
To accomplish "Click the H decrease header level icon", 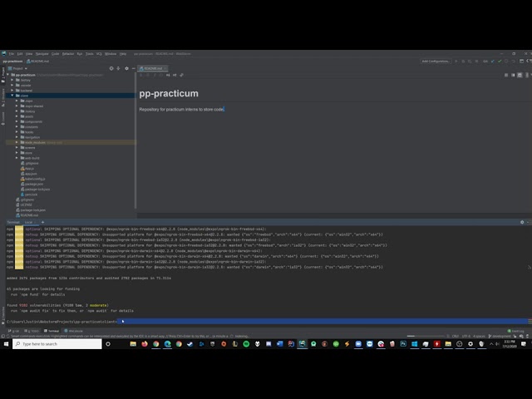I will pyautogui.click(x=175, y=76).
